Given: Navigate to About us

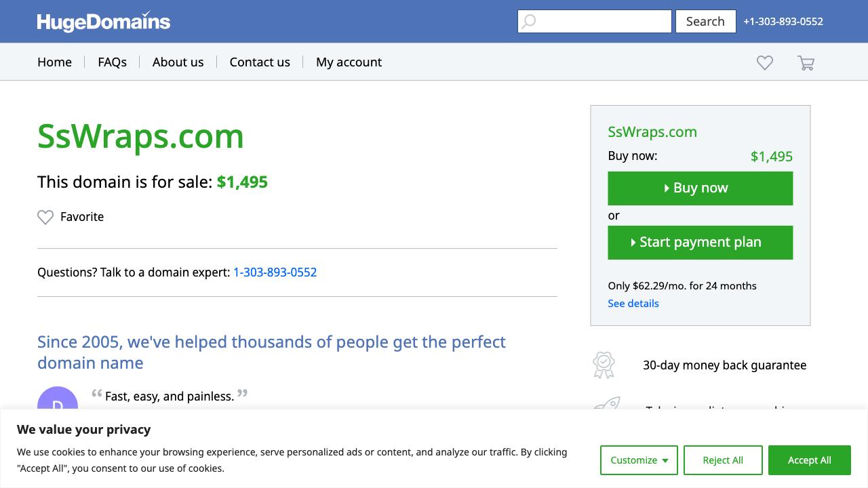Looking at the screenshot, I should pyautogui.click(x=178, y=62).
